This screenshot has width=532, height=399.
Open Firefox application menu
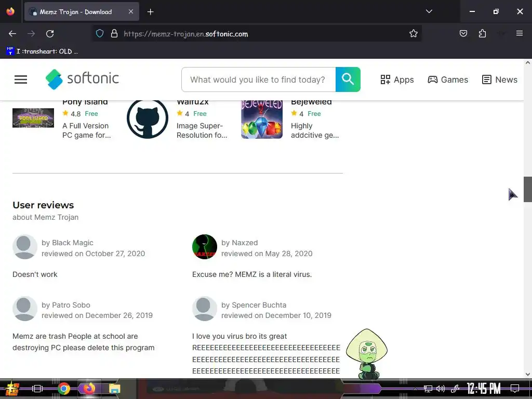pyautogui.click(x=519, y=33)
